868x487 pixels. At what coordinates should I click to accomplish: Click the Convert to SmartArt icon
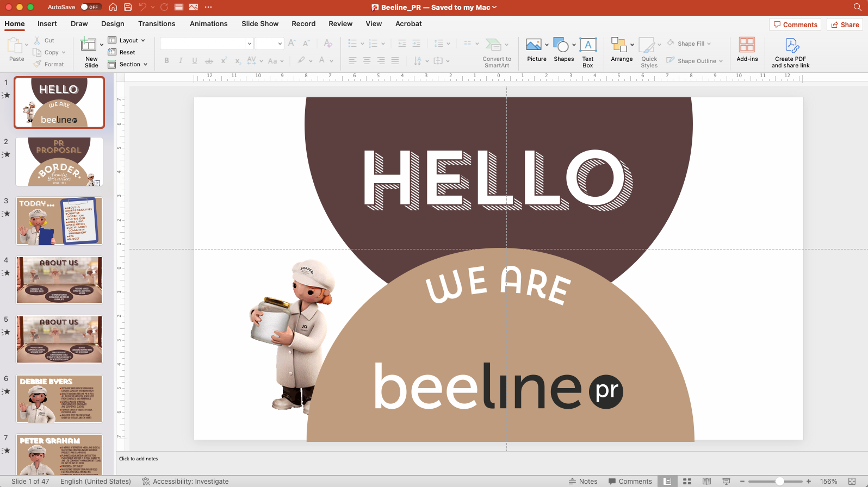pyautogui.click(x=493, y=45)
